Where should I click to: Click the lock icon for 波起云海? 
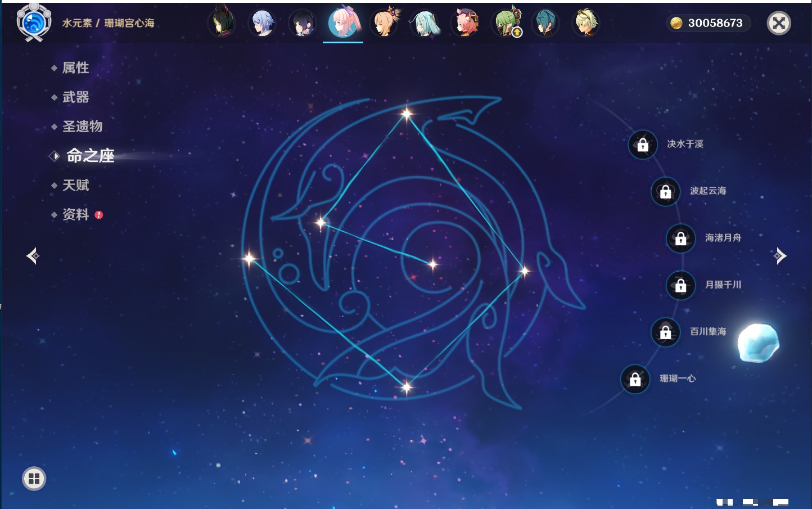665,191
